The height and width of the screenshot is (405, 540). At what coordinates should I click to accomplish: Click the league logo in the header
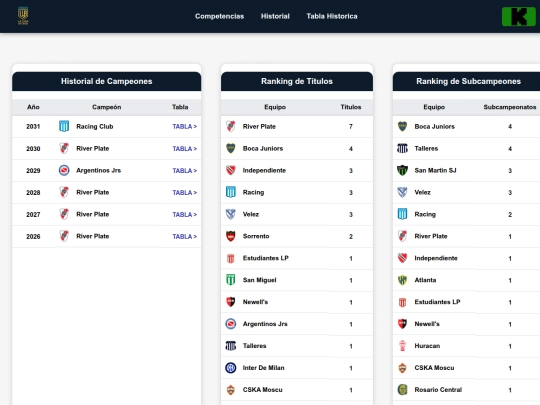(x=23, y=16)
